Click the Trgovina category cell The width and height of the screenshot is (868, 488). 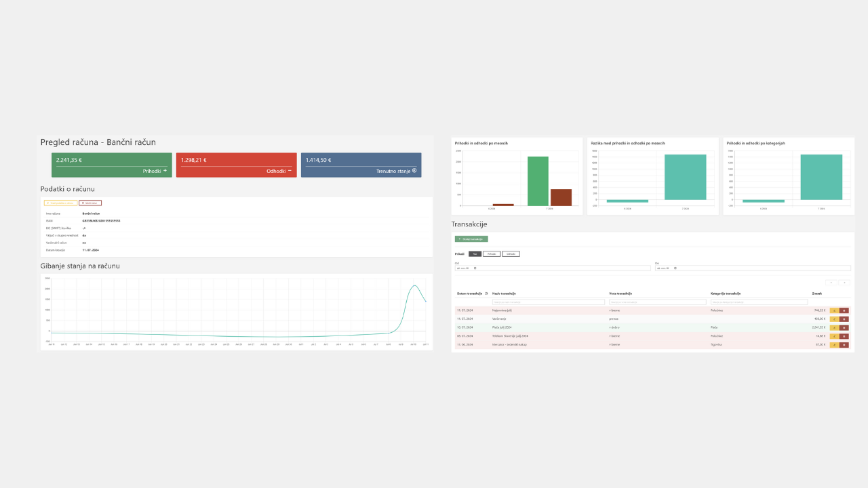[x=716, y=344]
